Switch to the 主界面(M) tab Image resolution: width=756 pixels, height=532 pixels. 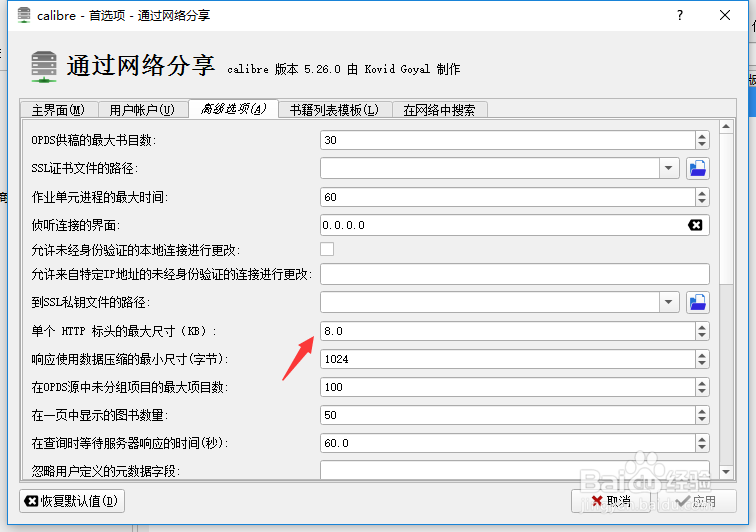[58, 109]
